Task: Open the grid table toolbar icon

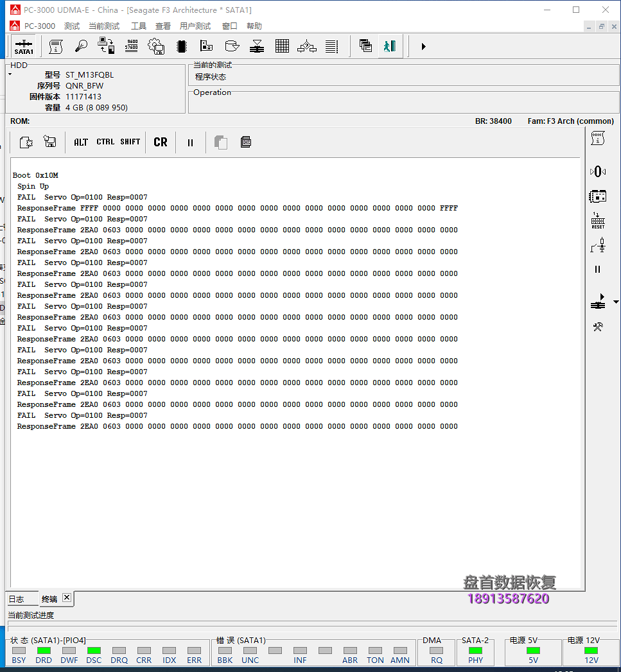Action: point(282,46)
